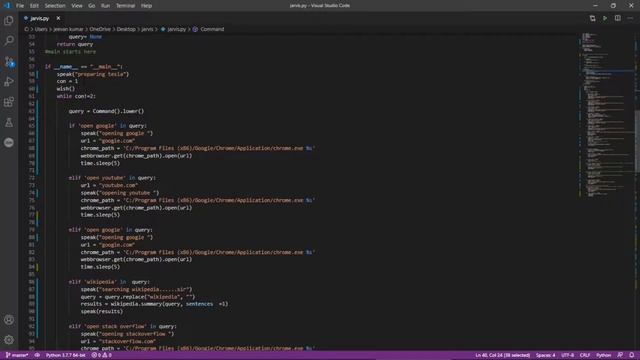Image resolution: width=640 pixels, height=360 pixels.
Task: Open the notifications bell
Action: (631, 355)
